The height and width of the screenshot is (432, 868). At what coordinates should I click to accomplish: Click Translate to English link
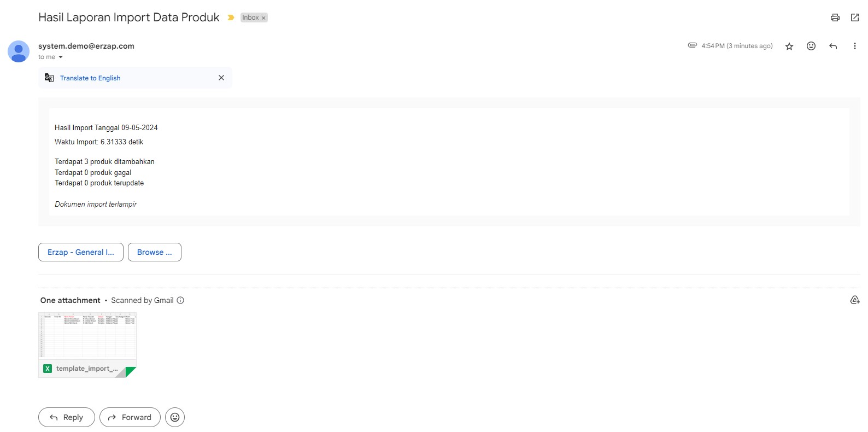tap(90, 78)
